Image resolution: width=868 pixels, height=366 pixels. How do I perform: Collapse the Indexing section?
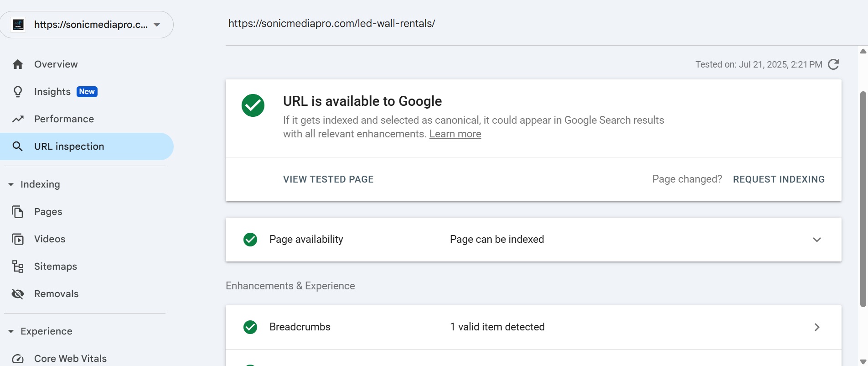(x=11, y=184)
